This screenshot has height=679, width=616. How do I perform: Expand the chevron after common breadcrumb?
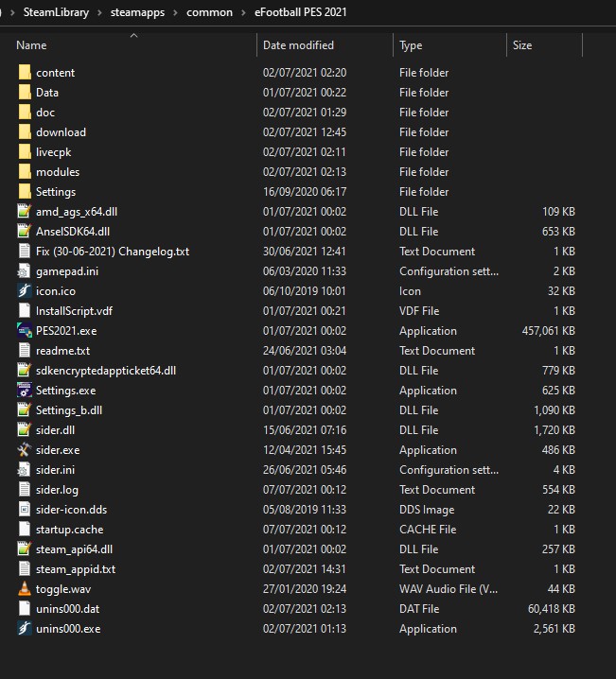243,12
